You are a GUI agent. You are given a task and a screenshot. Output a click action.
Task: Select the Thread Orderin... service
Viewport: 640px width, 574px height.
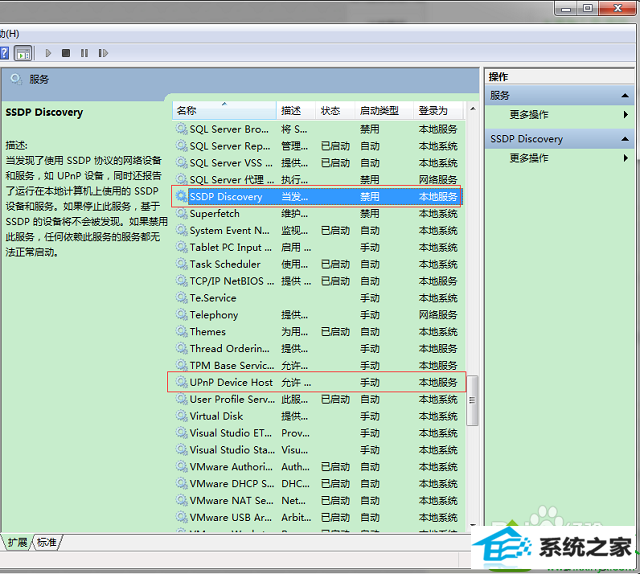click(x=318, y=348)
